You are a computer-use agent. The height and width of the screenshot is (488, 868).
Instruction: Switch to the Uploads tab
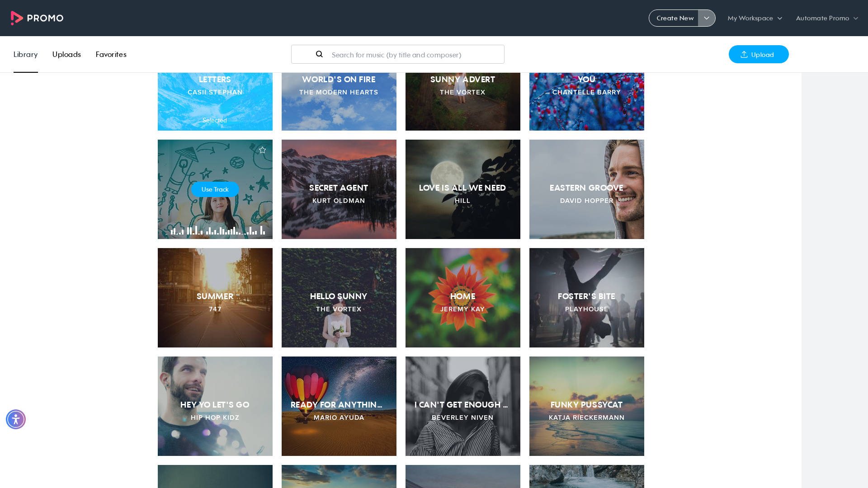pos(66,54)
